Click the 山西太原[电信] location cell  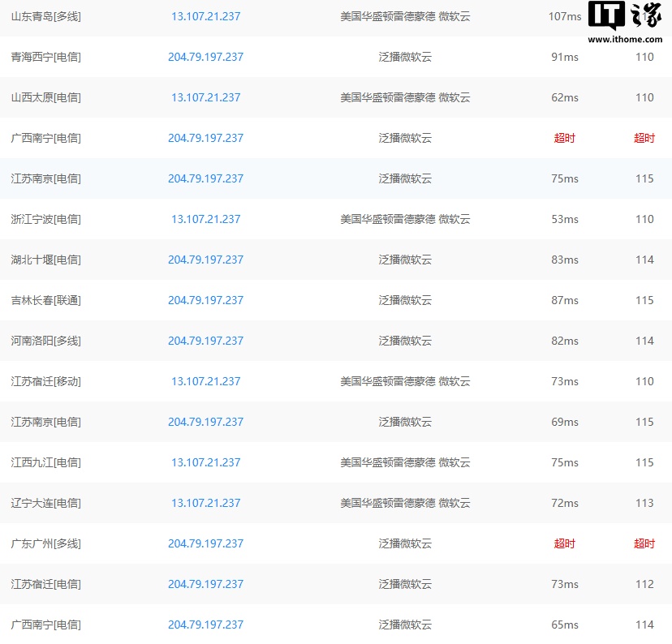(46, 97)
